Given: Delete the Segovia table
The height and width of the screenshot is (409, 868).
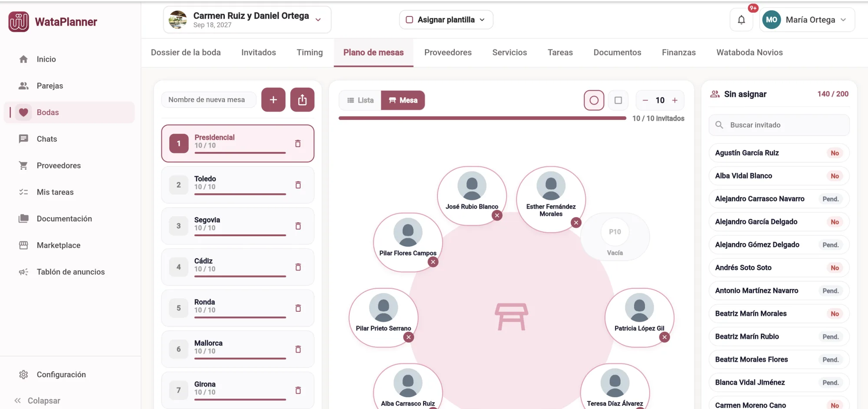Looking at the screenshot, I should tap(298, 226).
